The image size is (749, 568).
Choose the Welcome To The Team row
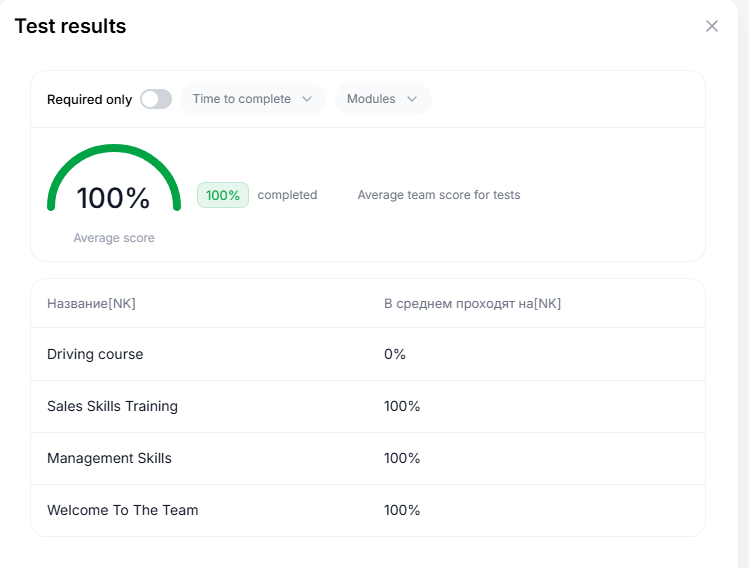[122, 510]
